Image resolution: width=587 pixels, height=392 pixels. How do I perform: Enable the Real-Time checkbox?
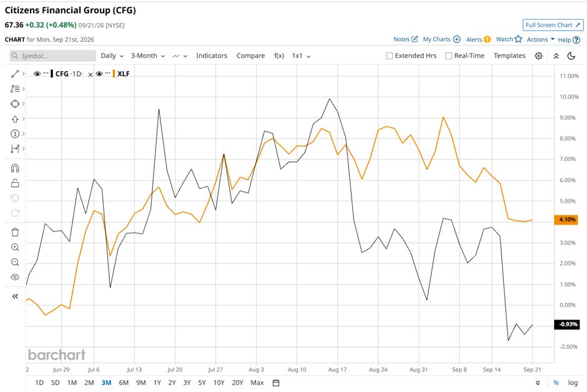tap(448, 56)
